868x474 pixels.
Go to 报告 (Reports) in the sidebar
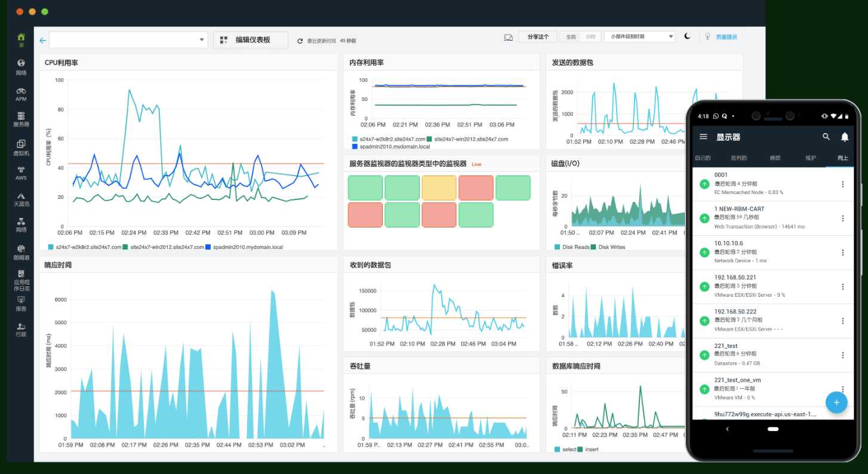(21, 303)
